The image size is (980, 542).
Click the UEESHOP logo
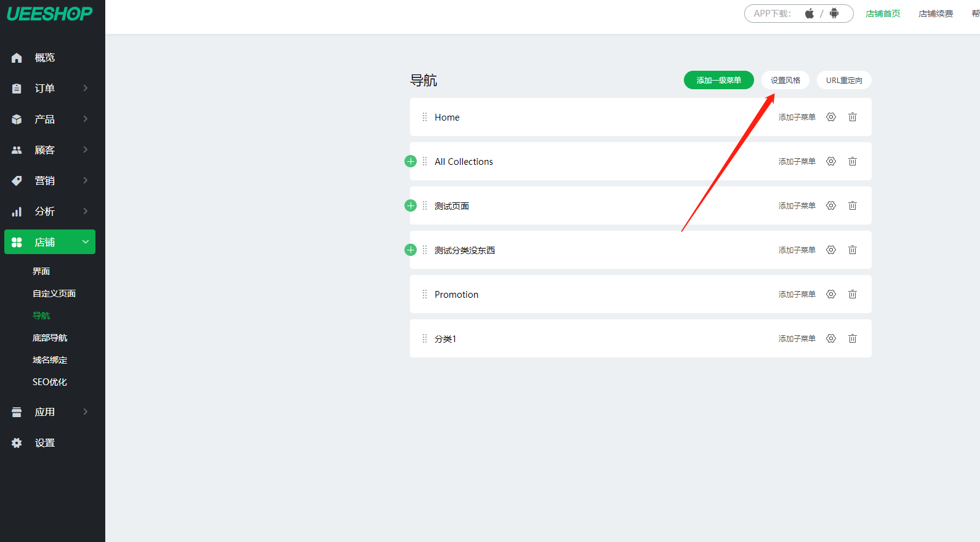click(50, 14)
